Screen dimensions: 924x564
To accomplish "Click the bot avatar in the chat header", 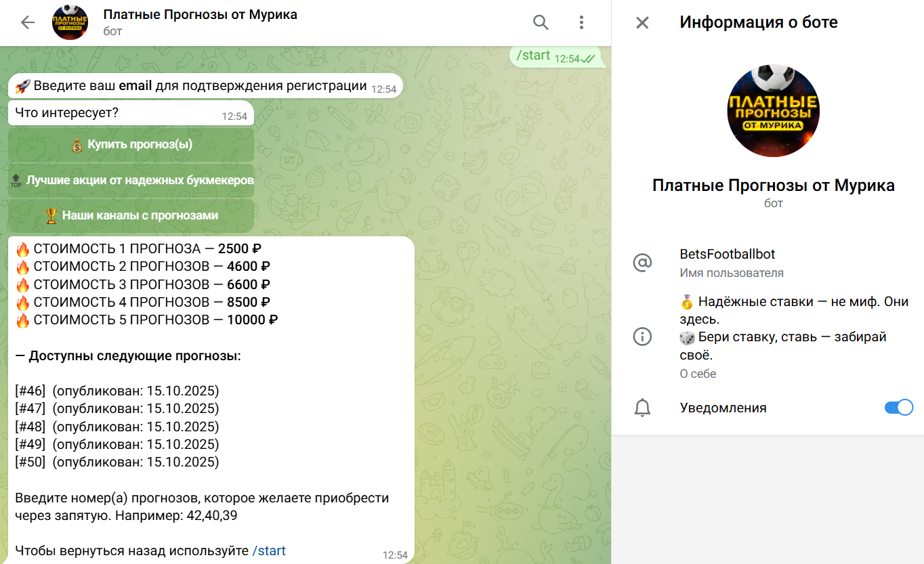I will (70, 22).
